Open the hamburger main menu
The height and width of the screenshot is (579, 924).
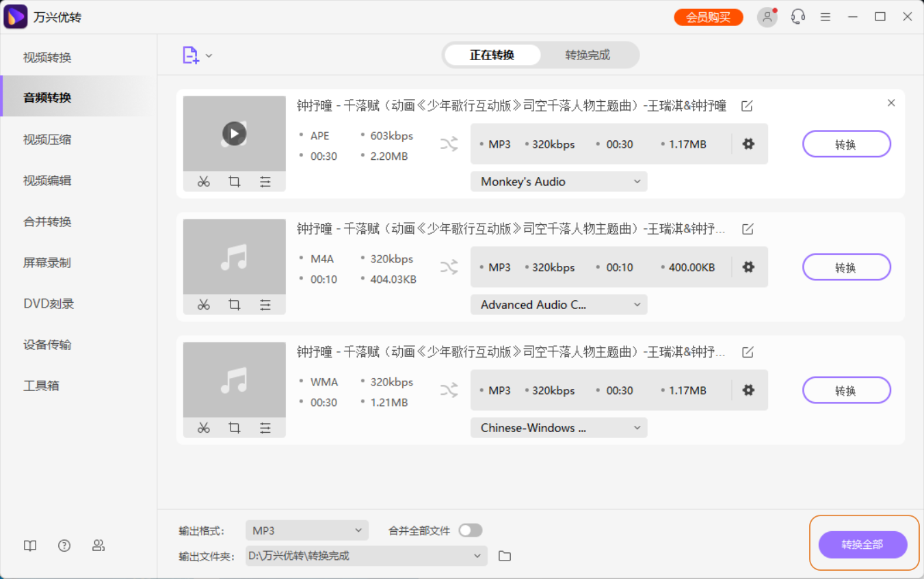point(826,17)
